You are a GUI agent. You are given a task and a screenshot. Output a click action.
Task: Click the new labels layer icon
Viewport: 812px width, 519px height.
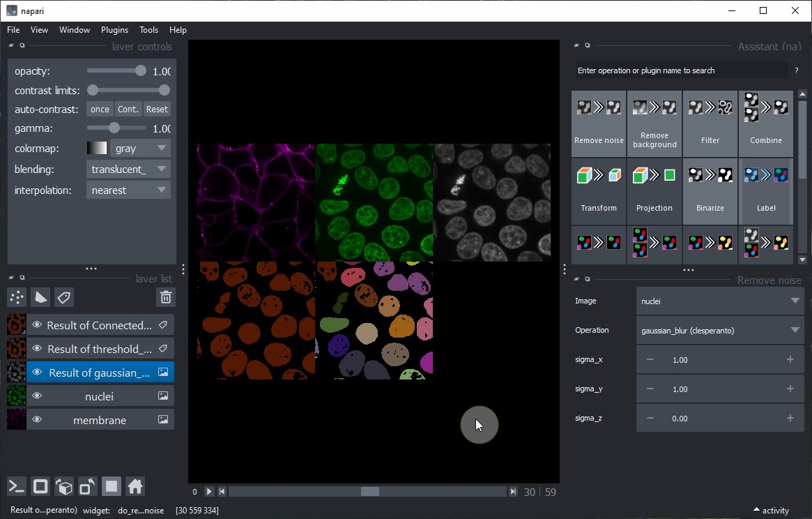click(64, 298)
